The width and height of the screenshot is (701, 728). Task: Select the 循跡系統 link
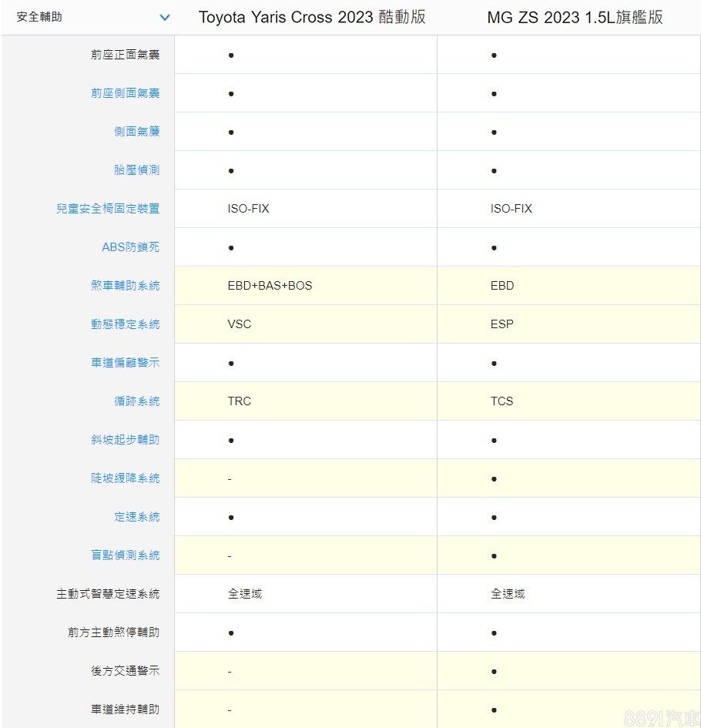(x=136, y=401)
